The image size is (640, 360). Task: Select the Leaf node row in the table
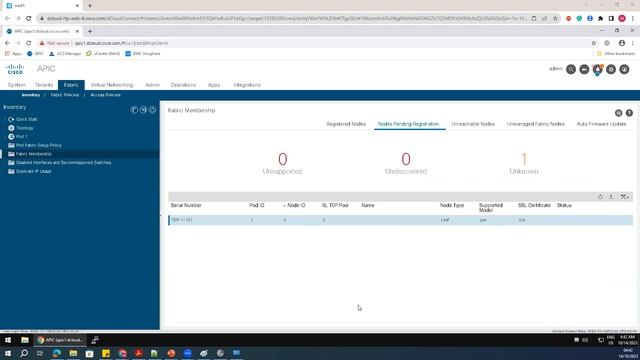click(400, 220)
